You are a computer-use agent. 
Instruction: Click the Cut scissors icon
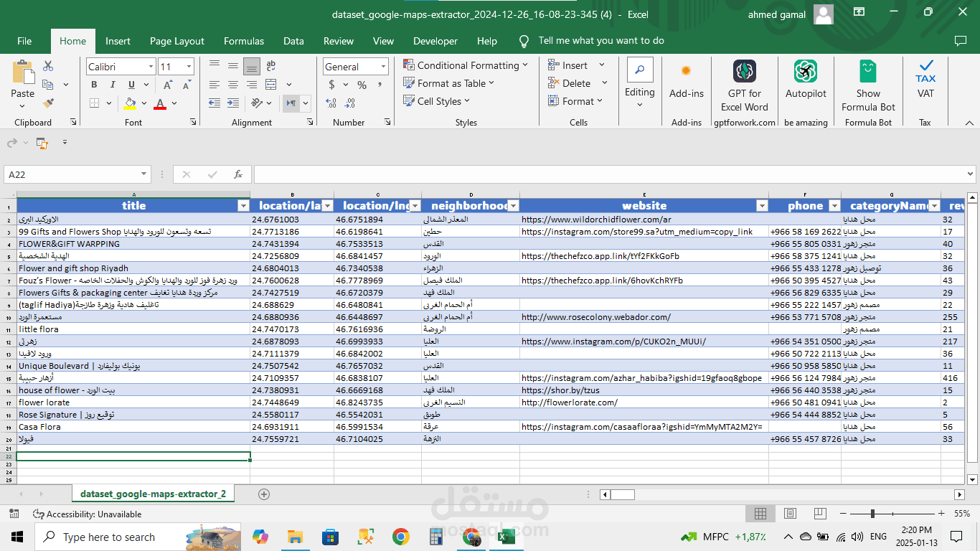pos(48,66)
